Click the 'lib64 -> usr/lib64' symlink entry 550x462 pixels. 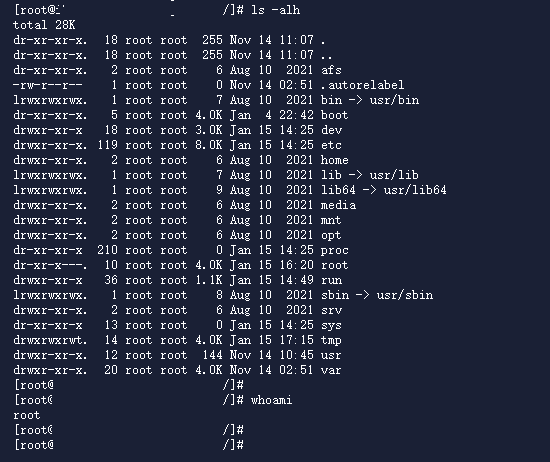point(383,190)
